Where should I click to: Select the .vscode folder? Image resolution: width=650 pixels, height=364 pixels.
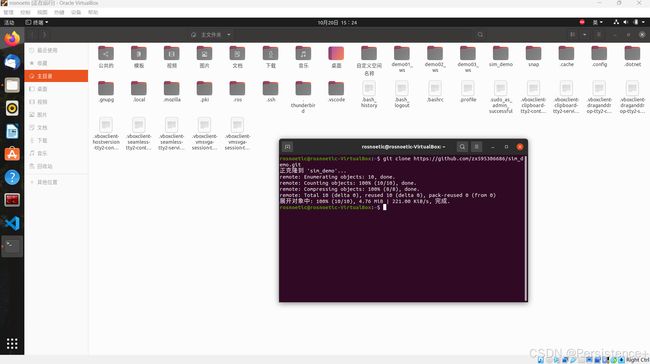pyautogui.click(x=336, y=92)
